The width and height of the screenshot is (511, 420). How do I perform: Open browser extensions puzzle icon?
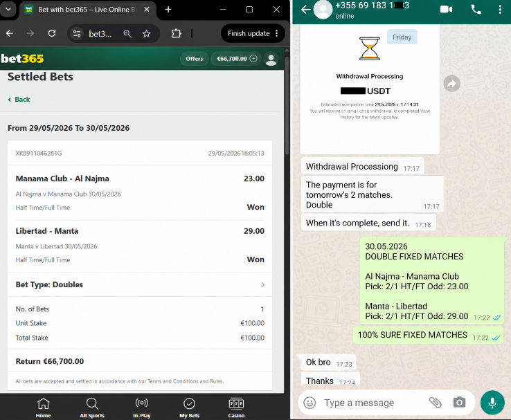coord(177,33)
